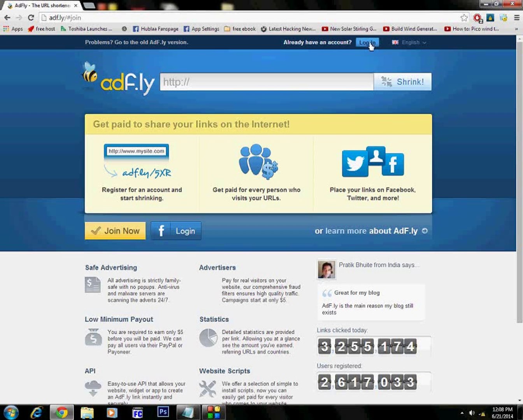Image resolution: width=523 pixels, height=420 pixels.
Task: Click 'Go to the old AdF.ly version' link
Action: click(x=151, y=42)
